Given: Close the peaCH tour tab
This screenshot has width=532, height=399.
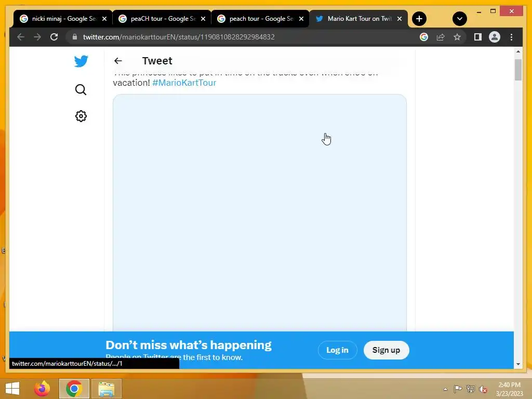Looking at the screenshot, I should tap(203, 19).
